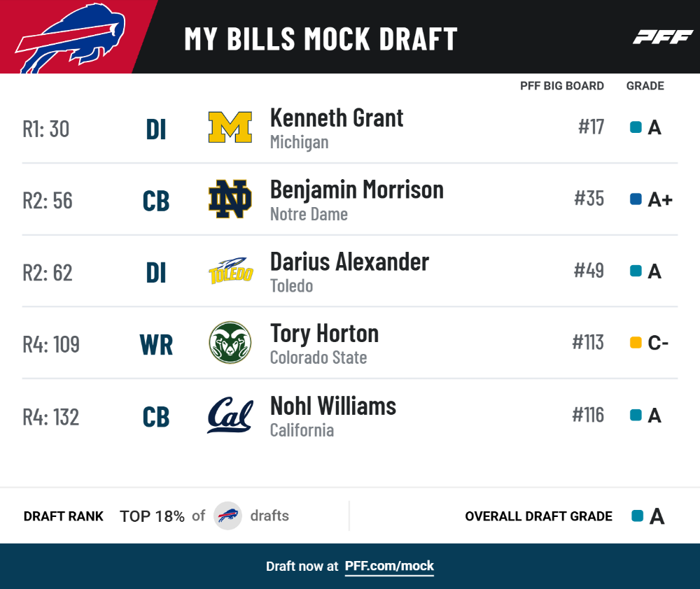
Task: Select player name Kenneth Grant
Action: (x=337, y=118)
